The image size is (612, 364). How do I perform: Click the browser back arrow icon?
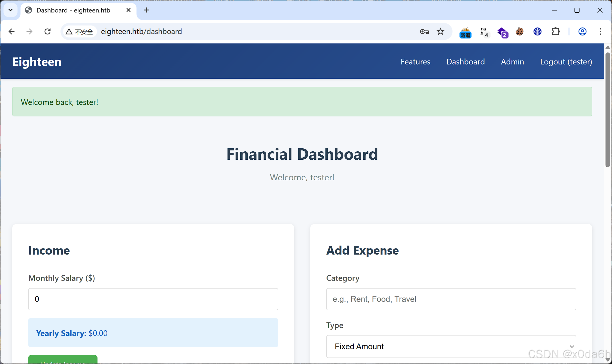(x=11, y=31)
